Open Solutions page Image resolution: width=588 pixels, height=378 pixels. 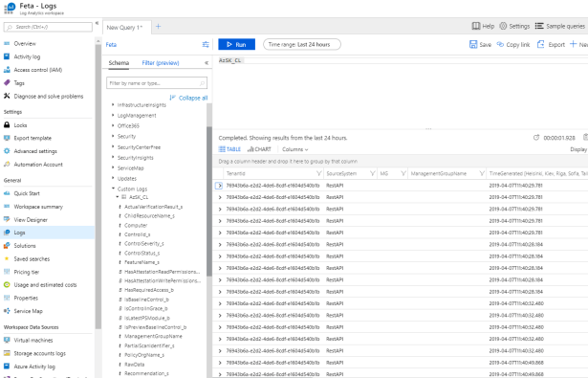coord(25,246)
